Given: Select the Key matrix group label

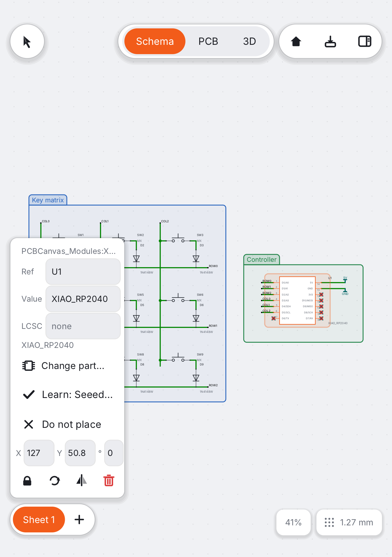Looking at the screenshot, I should pyautogui.click(x=48, y=200).
